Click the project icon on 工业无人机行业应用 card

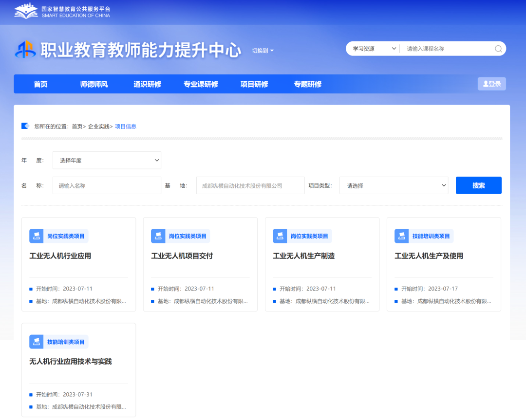click(36, 236)
